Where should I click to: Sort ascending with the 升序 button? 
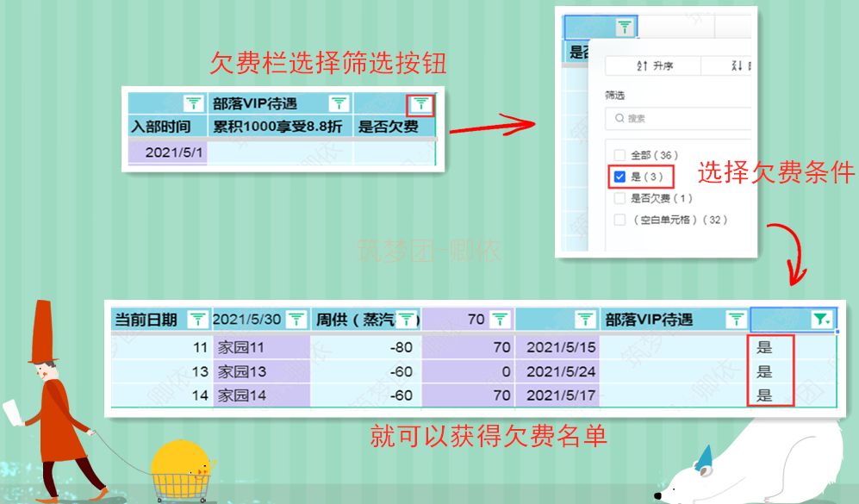tap(653, 66)
